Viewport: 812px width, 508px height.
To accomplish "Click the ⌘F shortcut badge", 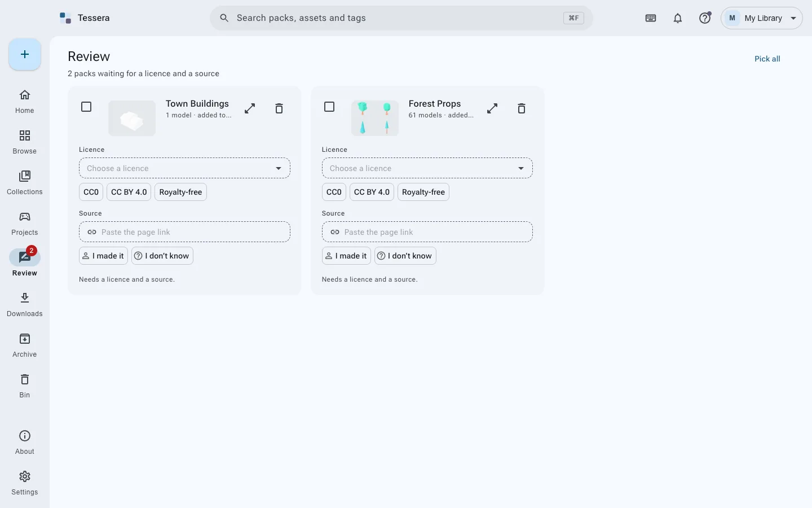I will [x=573, y=18].
